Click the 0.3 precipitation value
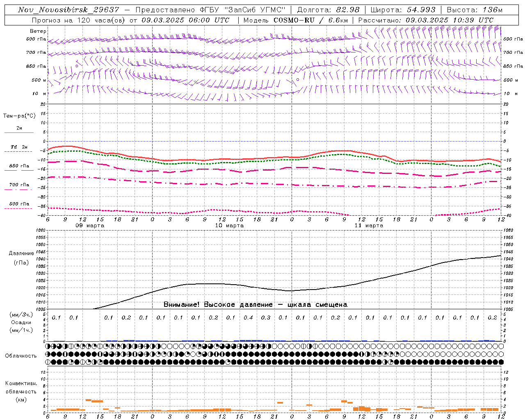525x420 pixels. coord(266,318)
